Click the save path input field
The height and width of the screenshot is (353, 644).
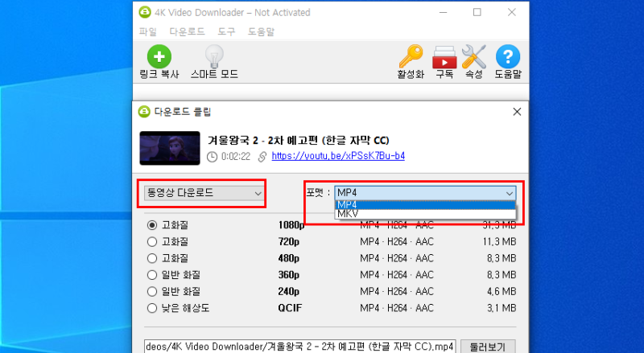[x=299, y=347]
